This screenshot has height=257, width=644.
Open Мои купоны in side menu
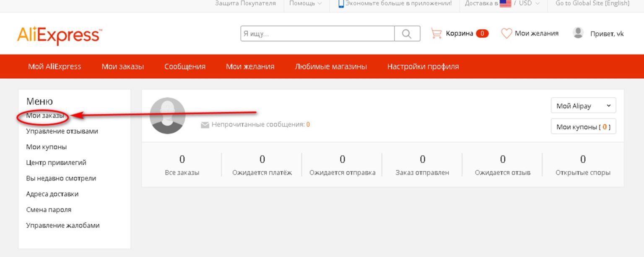(46, 147)
